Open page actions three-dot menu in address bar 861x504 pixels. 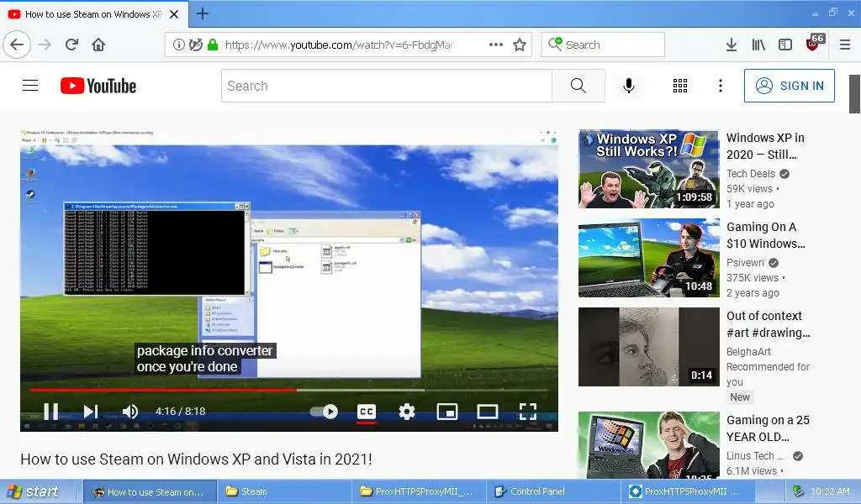point(496,45)
